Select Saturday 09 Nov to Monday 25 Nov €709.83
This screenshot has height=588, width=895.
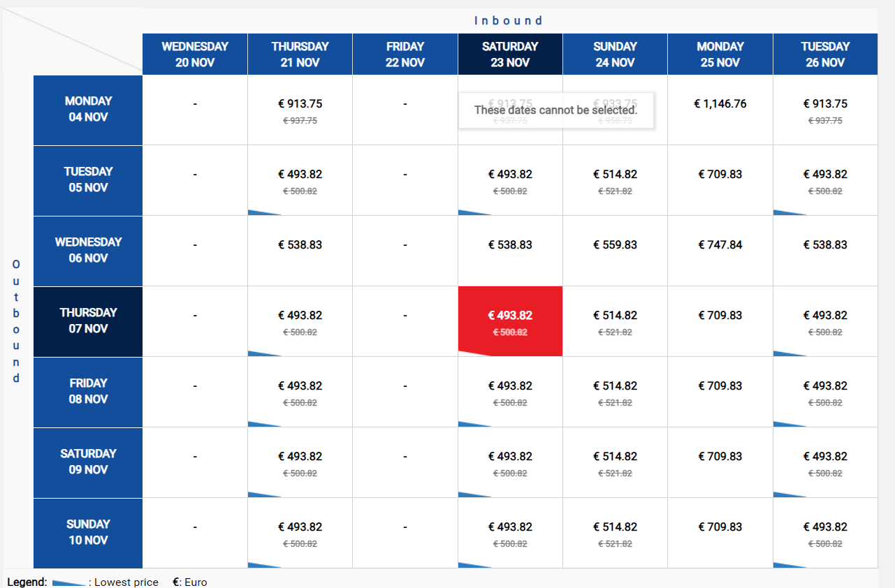[x=720, y=462]
